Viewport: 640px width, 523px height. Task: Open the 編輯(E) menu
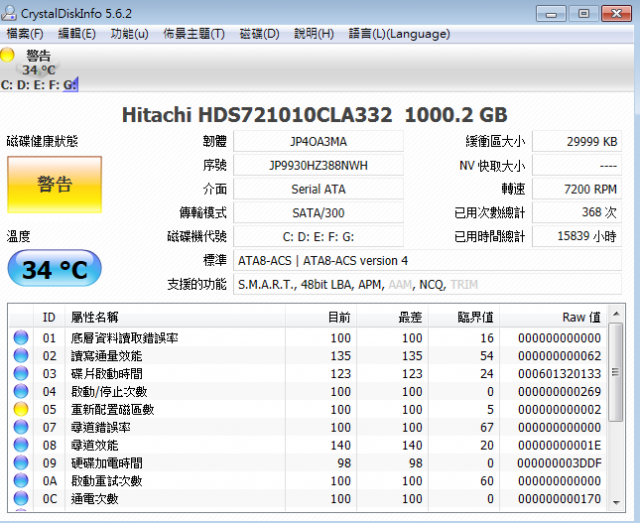tap(77, 33)
